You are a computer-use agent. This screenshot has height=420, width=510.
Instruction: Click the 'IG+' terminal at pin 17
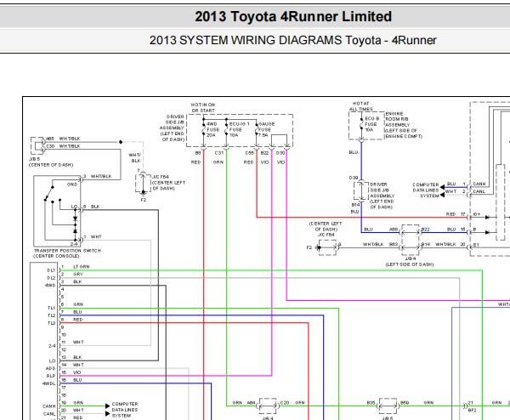[x=477, y=214]
